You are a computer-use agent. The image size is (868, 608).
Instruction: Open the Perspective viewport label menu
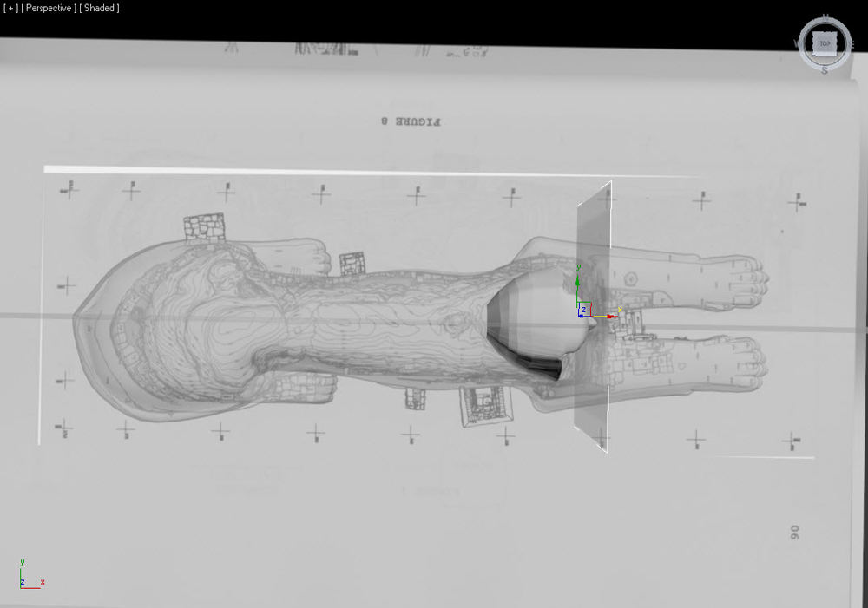[x=48, y=9]
